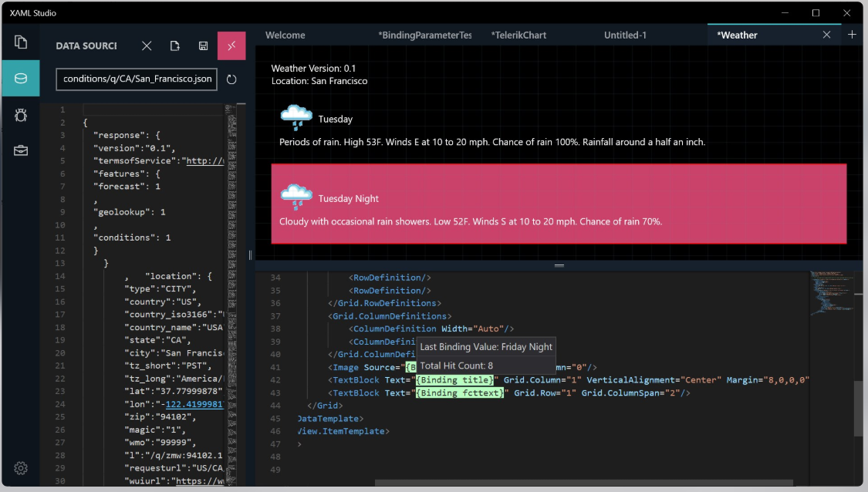This screenshot has height=492, width=868.
Task: Open the termsofService http link in JSON
Action: click(205, 161)
